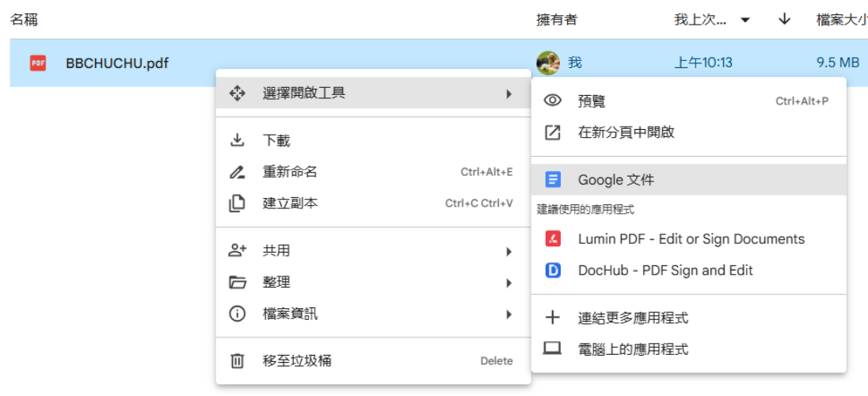Click the BBCHUCHU.pdf file name
The height and width of the screenshot is (396, 868).
pyautogui.click(x=117, y=63)
